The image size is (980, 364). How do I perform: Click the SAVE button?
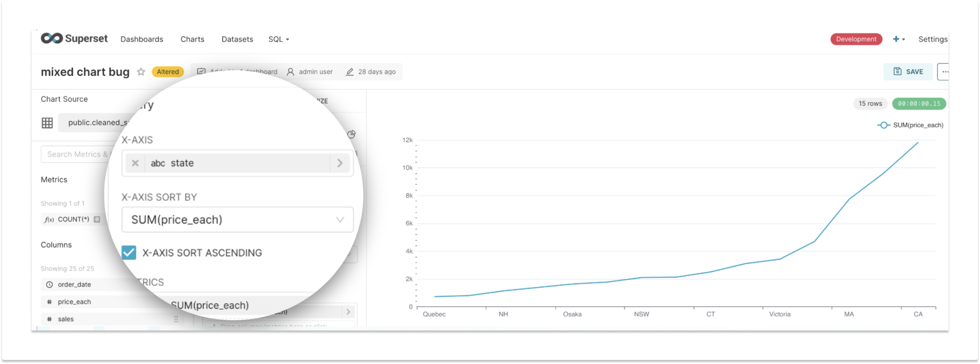pos(908,71)
